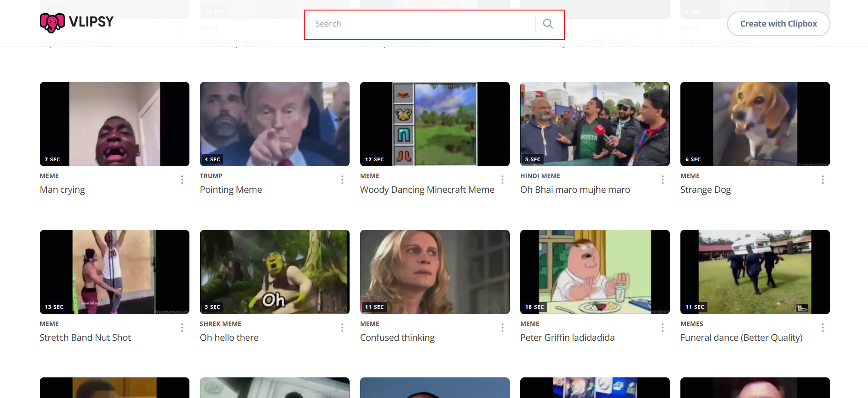Open options for Oh Bhai maro mujhe maro
The width and height of the screenshot is (868, 398).
click(663, 180)
